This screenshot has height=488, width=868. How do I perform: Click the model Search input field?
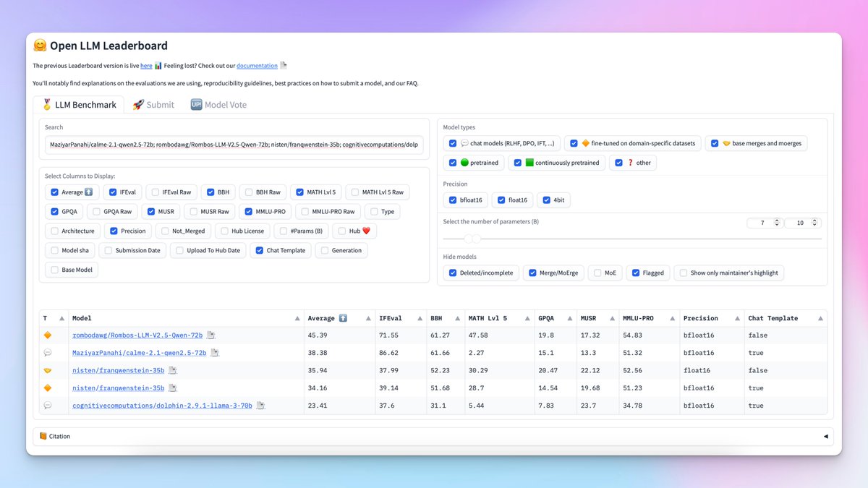point(234,145)
